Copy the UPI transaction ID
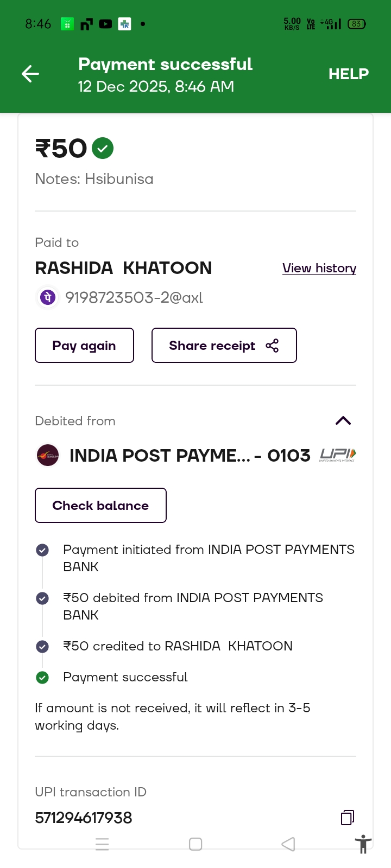391x868 pixels. [348, 817]
